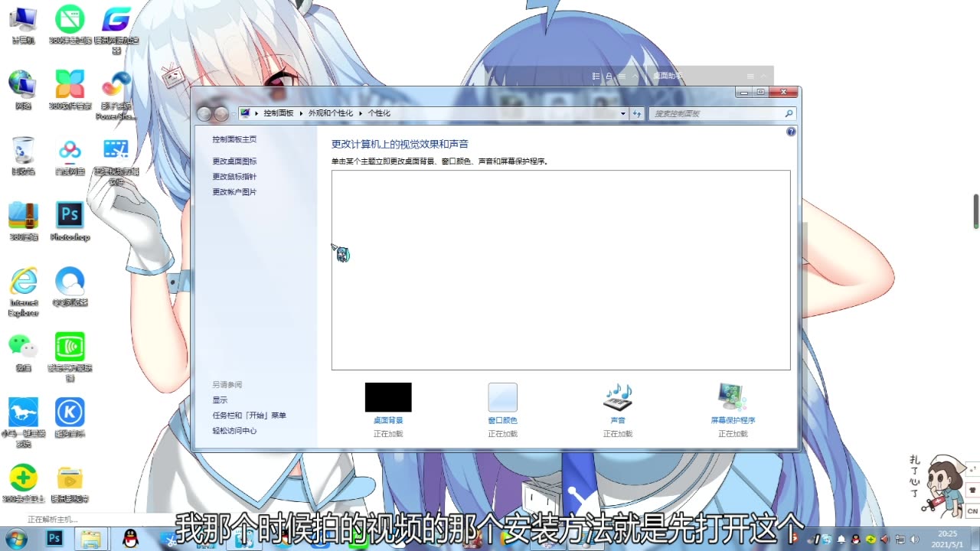980x551 pixels.
Task: Open the yellow folder video desktop icon
Action: [x=70, y=483]
